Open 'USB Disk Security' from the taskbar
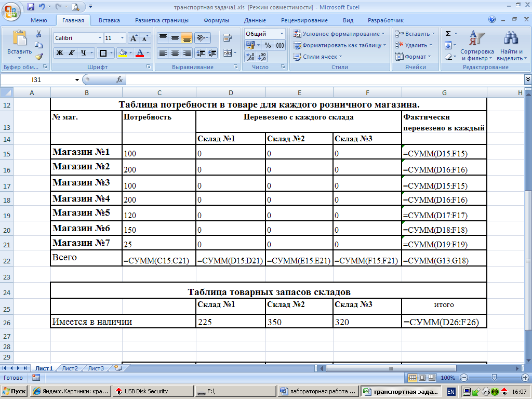Viewport: 532px width, 399px height. click(153, 392)
